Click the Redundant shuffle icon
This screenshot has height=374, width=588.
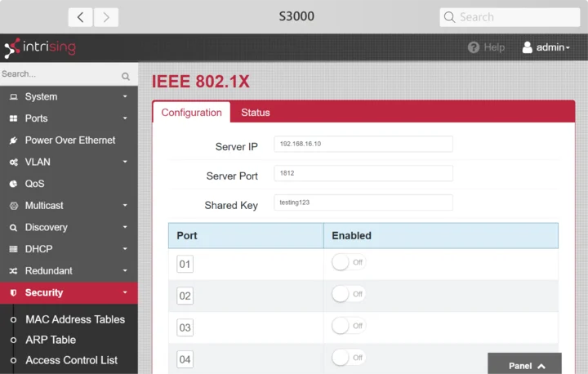click(14, 271)
